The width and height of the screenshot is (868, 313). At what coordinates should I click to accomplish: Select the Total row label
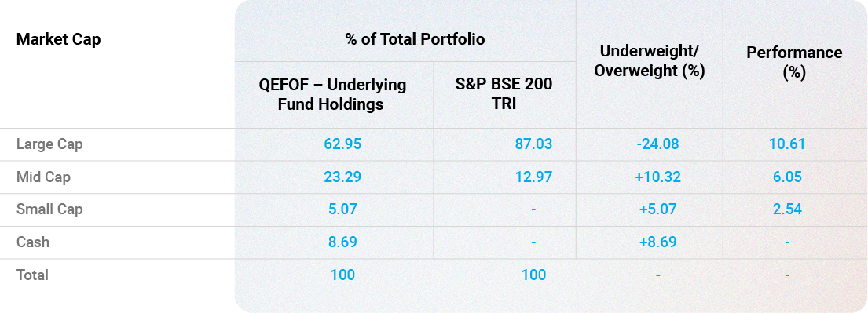[x=32, y=275]
